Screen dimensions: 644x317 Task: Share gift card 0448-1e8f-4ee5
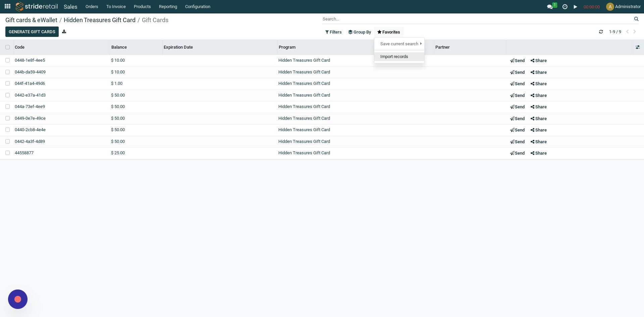pyautogui.click(x=539, y=61)
